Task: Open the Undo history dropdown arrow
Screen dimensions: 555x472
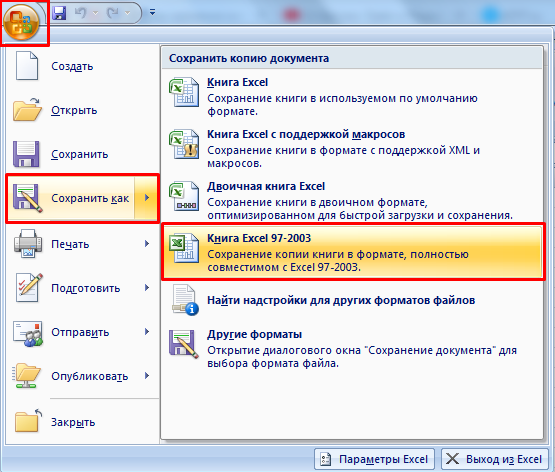Action: 95,13
